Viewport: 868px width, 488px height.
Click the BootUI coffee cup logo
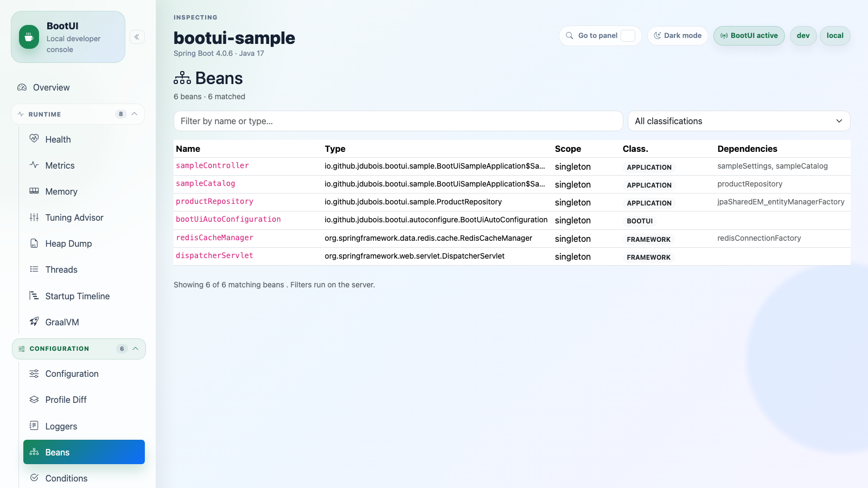pos(29,37)
